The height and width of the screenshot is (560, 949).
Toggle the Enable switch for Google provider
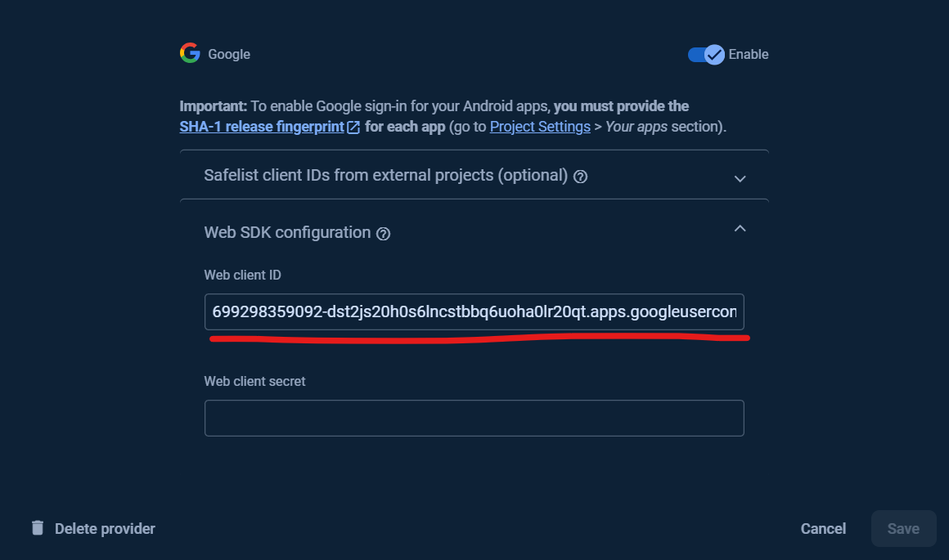tap(706, 55)
